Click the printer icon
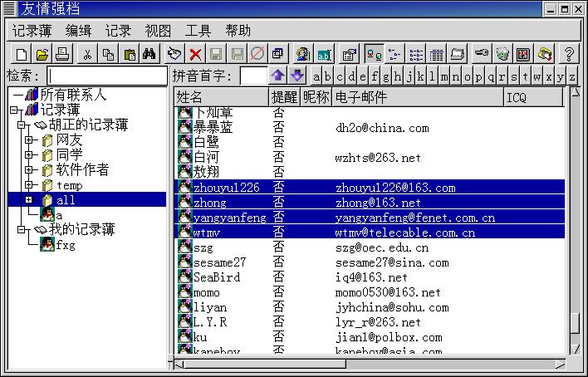Screen dimensions: 588x377 pos(62,54)
